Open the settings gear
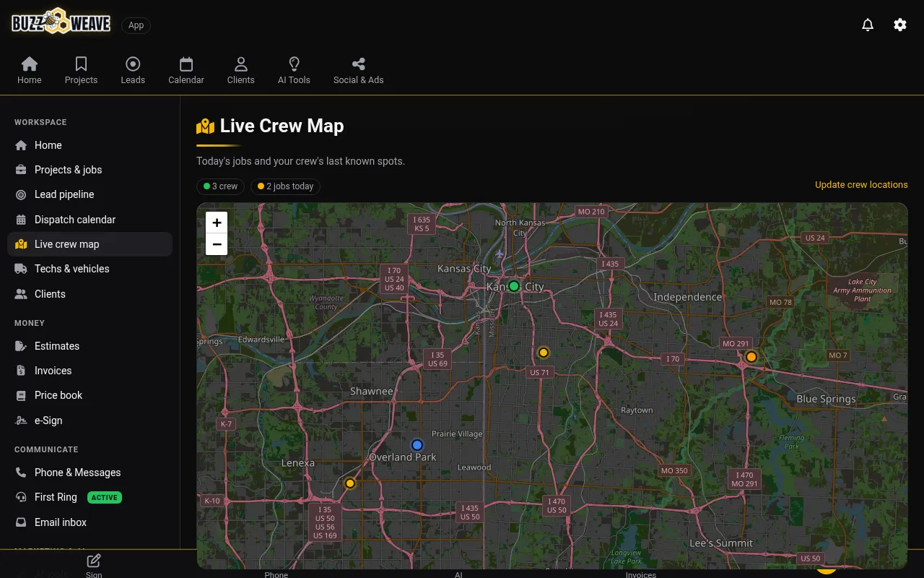Viewport: 924px width, 578px height. [x=900, y=25]
